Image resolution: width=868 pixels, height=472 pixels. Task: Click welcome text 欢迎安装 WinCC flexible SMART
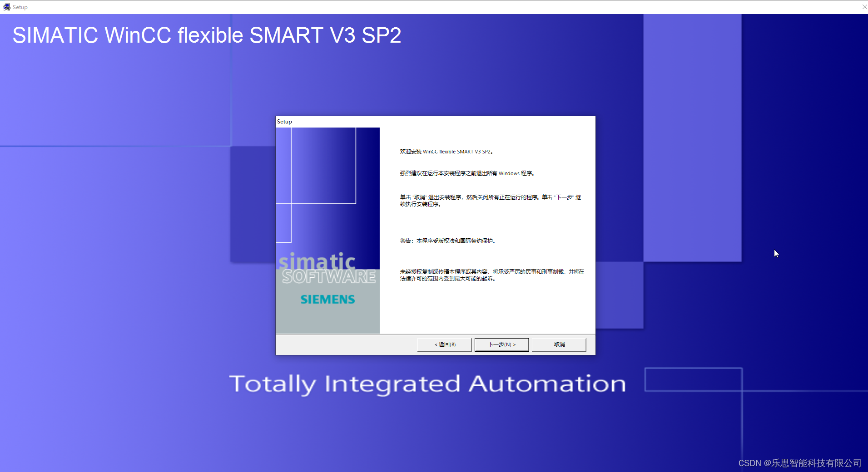(446, 152)
